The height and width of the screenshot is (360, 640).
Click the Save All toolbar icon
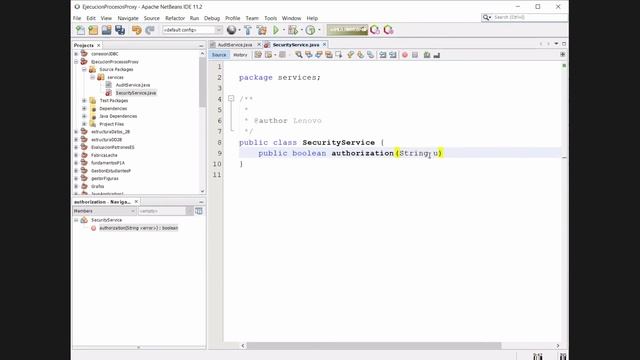pos(120,30)
